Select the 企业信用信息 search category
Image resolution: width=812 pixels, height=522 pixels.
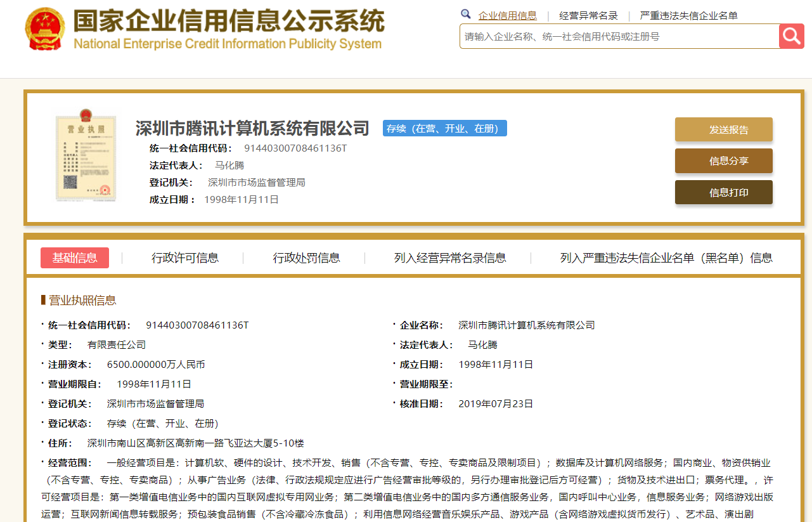(507, 16)
